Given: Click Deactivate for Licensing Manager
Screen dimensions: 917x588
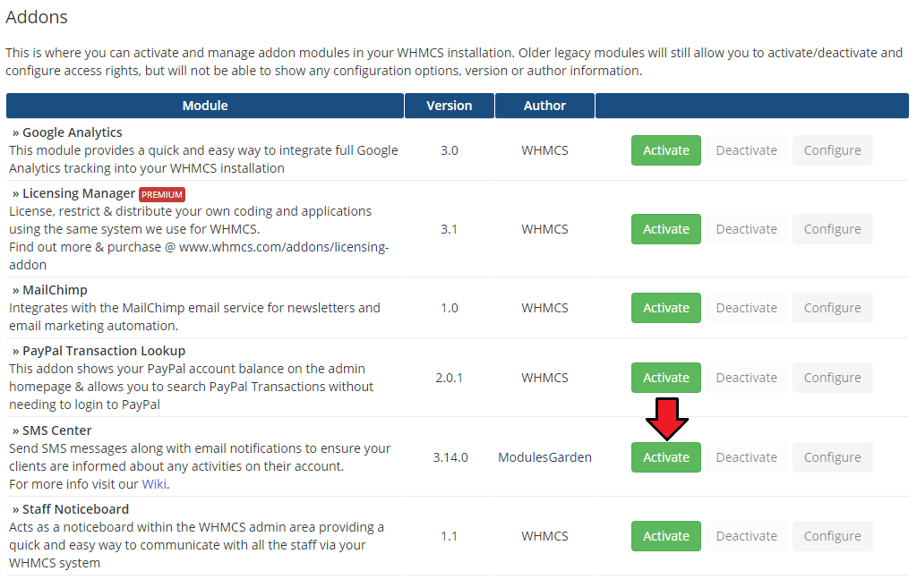Looking at the screenshot, I should (x=746, y=229).
